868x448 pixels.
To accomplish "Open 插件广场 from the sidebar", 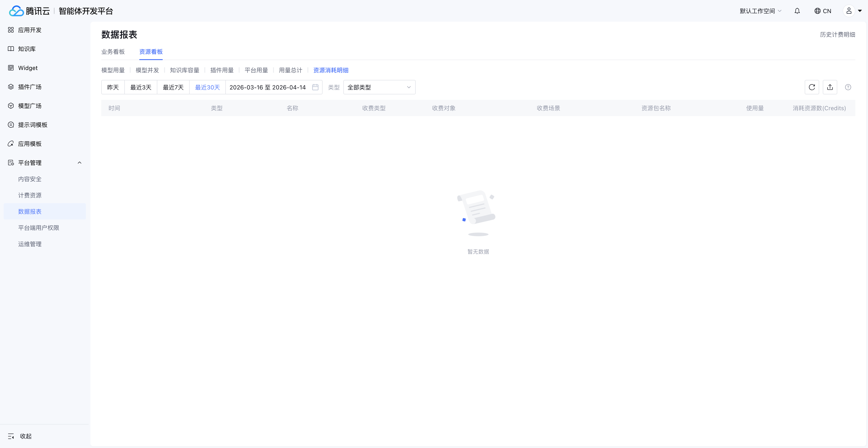I will (x=30, y=87).
